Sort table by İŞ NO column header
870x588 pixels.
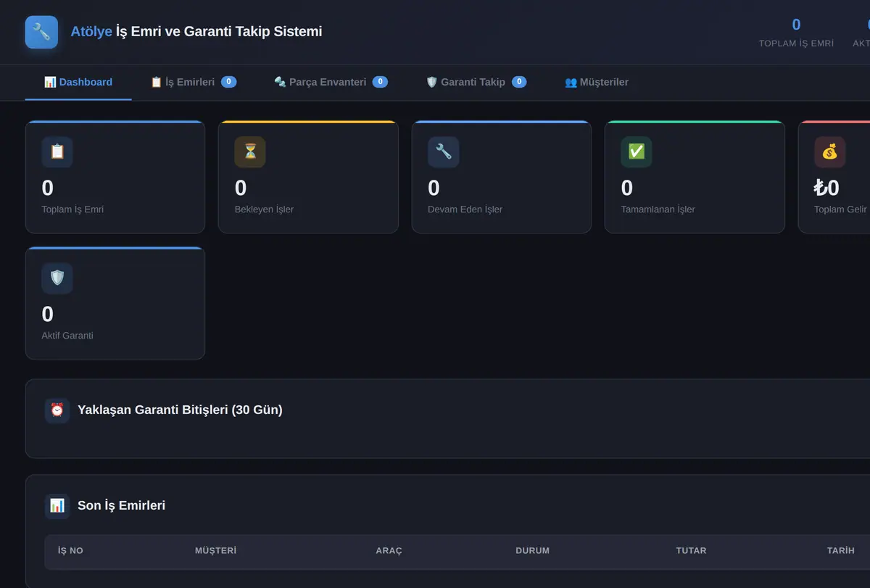click(70, 551)
